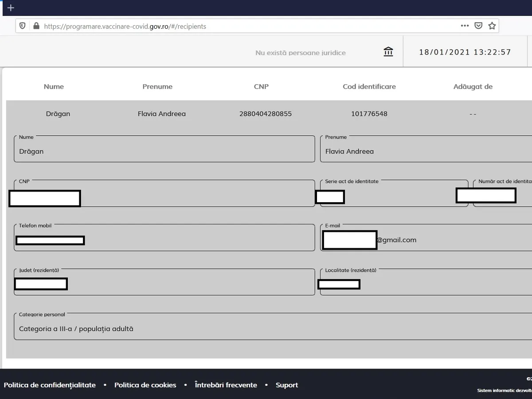Open Politica de cookies link
532x399 pixels.
pyautogui.click(x=145, y=385)
